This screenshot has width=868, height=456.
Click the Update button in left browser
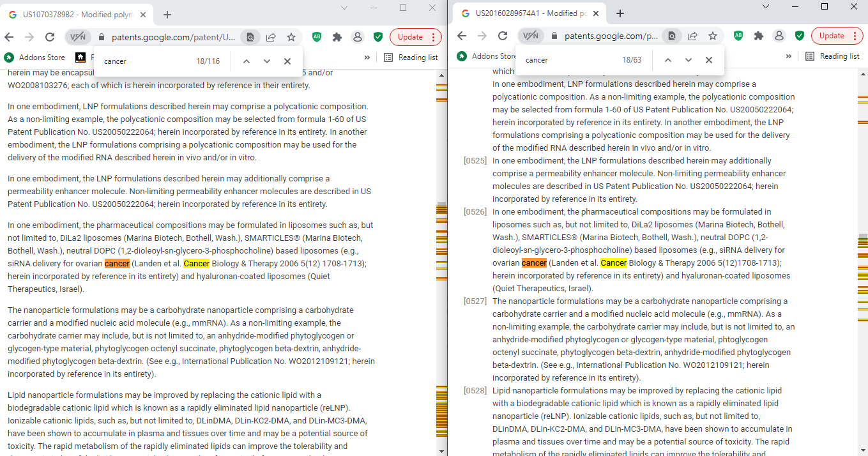coord(415,37)
